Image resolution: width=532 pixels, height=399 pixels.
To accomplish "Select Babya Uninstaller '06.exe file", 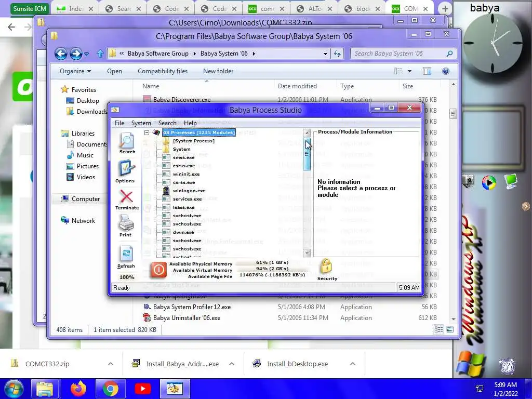I will click(187, 318).
